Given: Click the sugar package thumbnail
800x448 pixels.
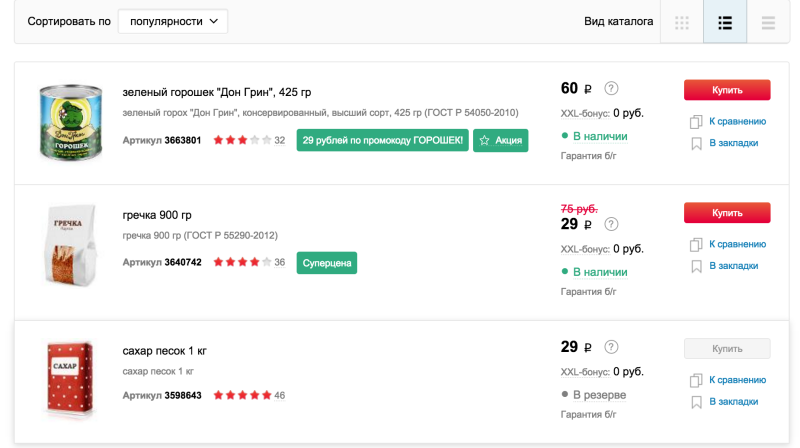Looking at the screenshot, I should [x=70, y=378].
